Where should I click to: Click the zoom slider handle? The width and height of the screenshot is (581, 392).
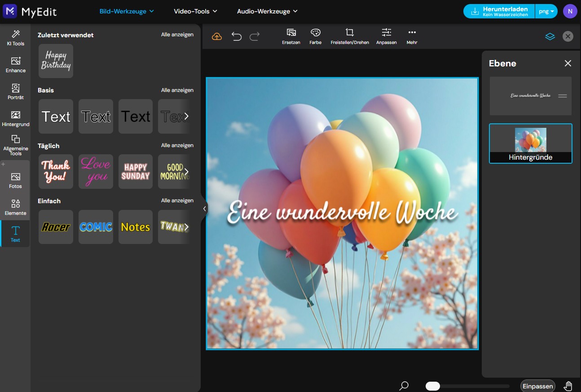tap(433, 386)
